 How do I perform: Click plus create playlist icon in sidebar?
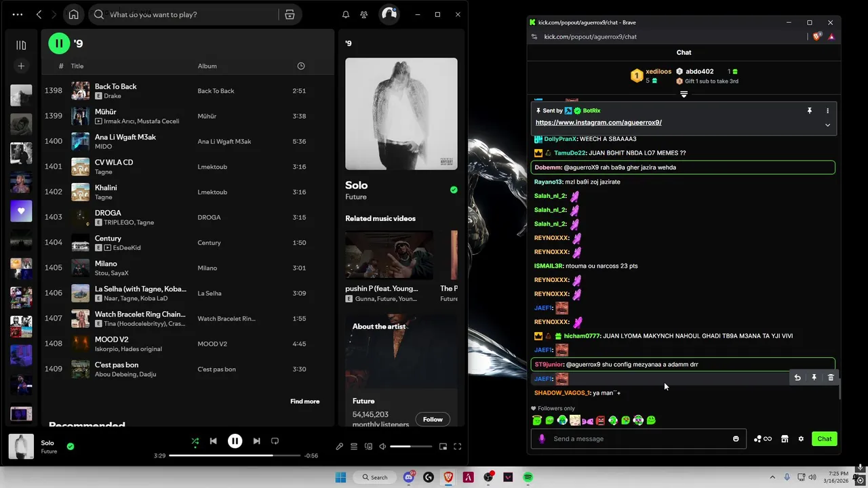click(21, 66)
